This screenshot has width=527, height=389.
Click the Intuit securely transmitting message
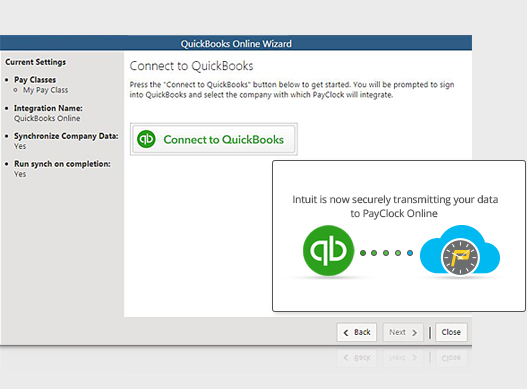click(395, 206)
